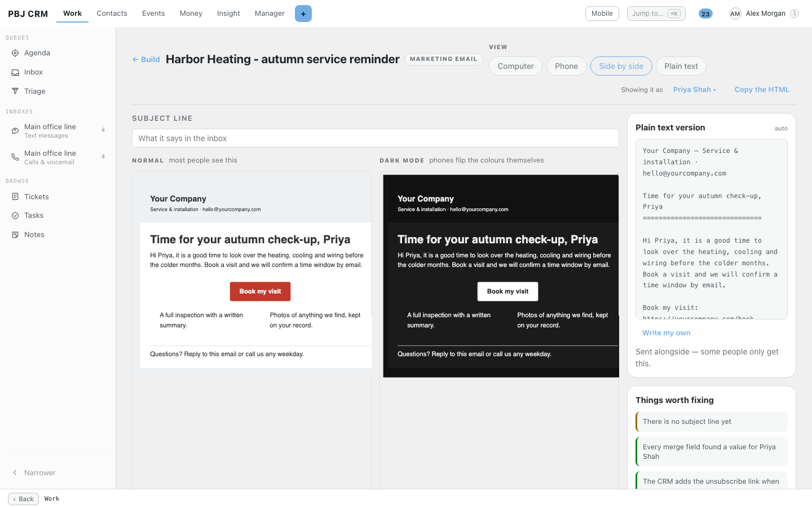The height and width of the screenshot is (508, 812).
Task: Open the Work tab
Action: [x=72, y=14]
